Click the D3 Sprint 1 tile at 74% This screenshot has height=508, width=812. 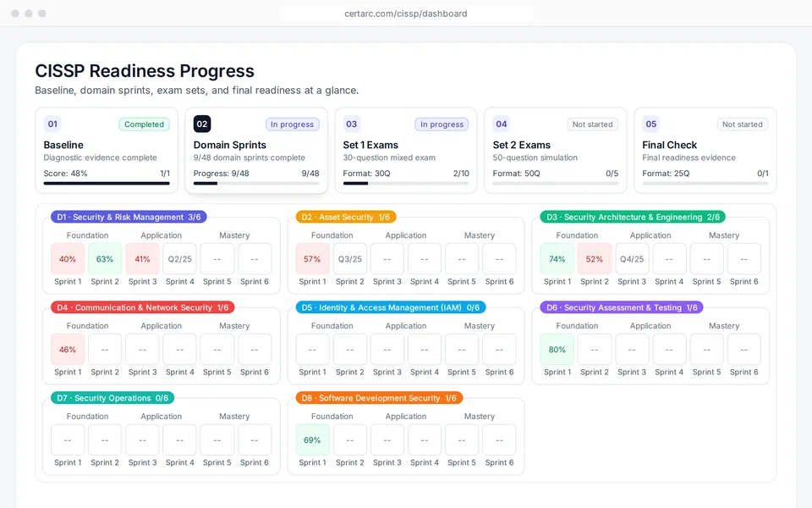coord(557,259)
